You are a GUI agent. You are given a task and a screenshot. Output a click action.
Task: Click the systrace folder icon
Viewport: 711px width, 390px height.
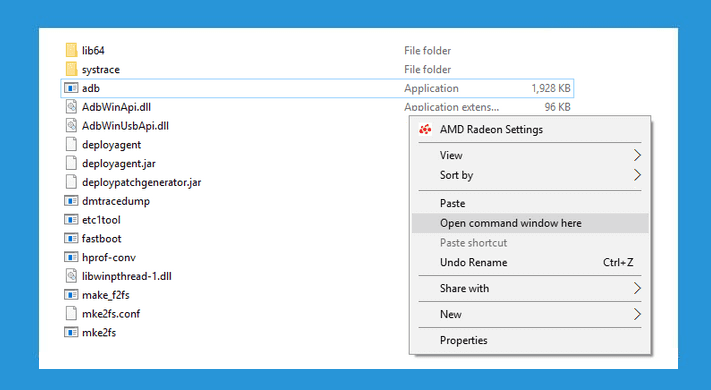(71, 69)
